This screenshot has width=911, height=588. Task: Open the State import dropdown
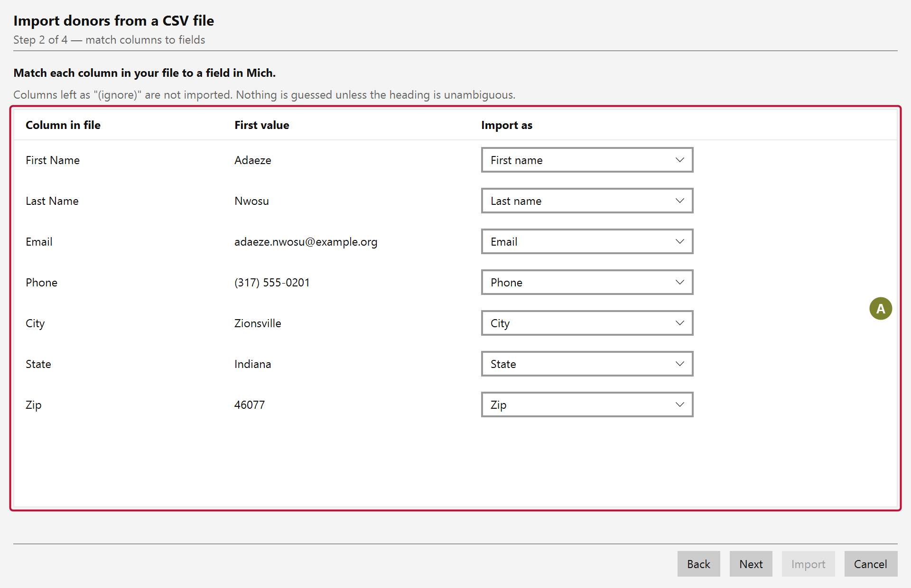(587, 364)
